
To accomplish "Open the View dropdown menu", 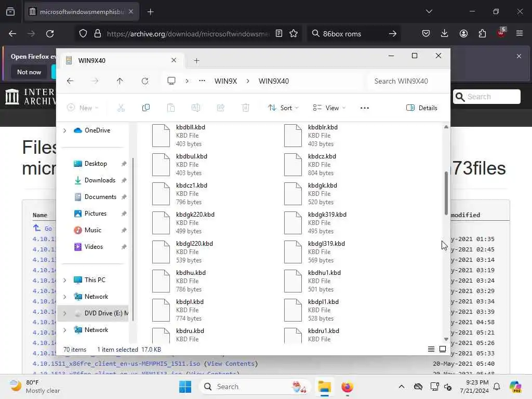I will click(329, 108).
